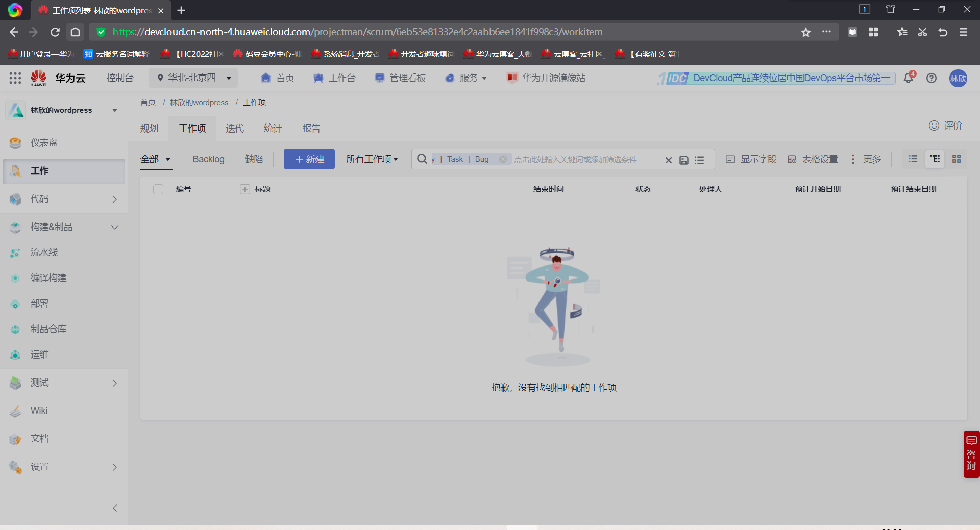
Task: Open the notifications bell
Action: click(909, 78)
